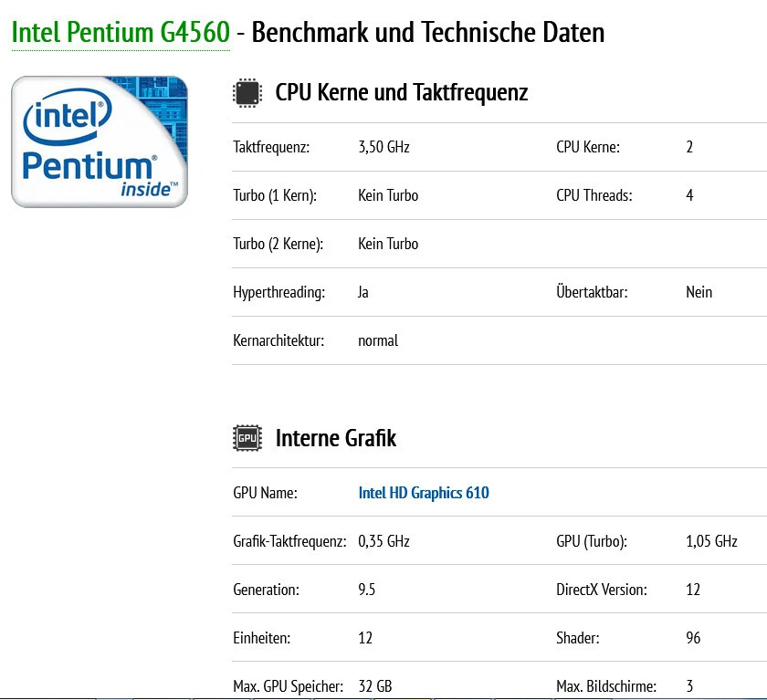Click the heading Benchmark und Technische Daten

point(427,32)
